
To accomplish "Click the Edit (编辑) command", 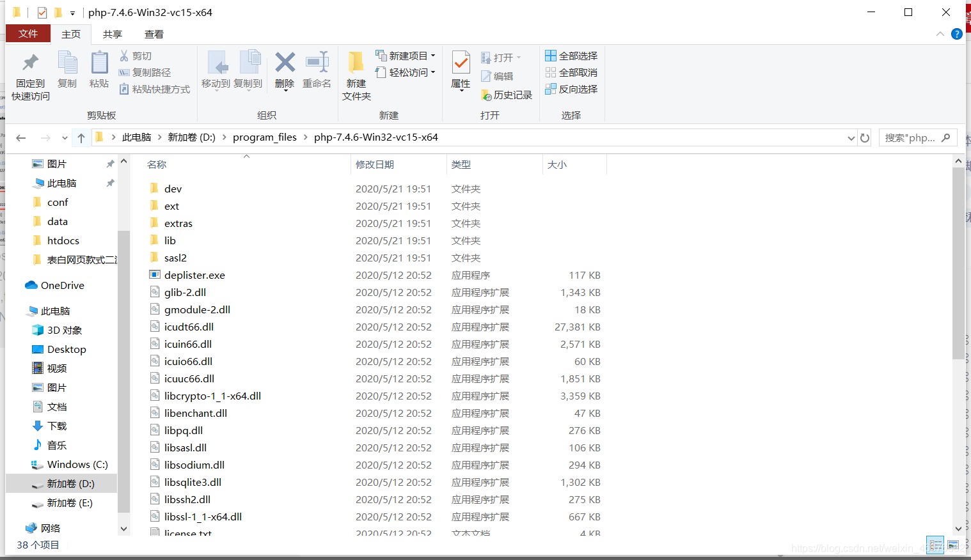I will tap(497, 76).
